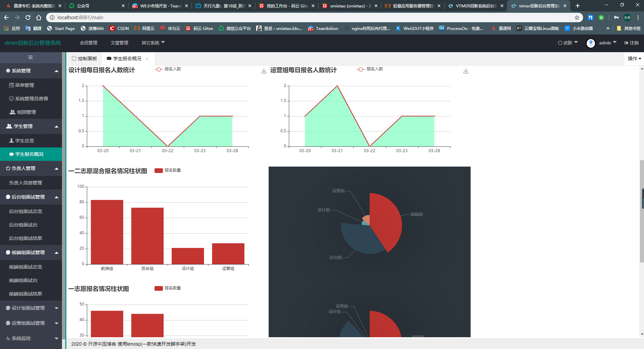Click the green extension icon in toolbar
This screenshot has width=644, height=349.
[x=601, y=18]
